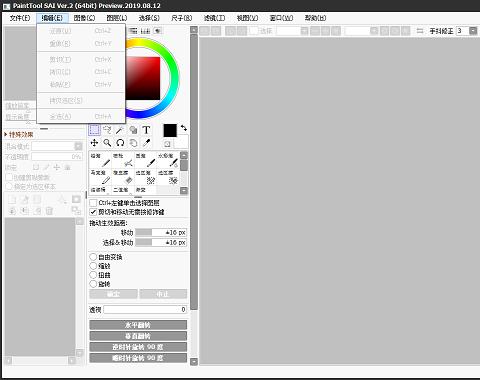Choose the magic wand tool

click(x=120, y=130)
